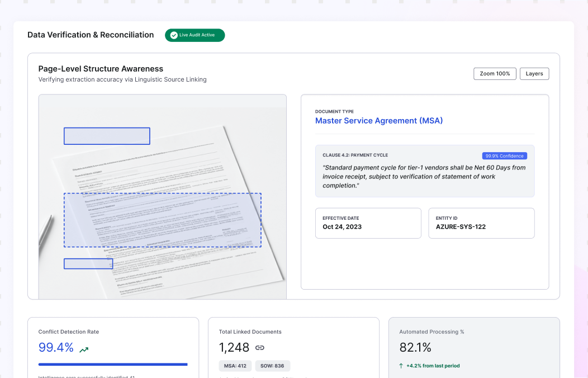588x378 pixels.
Task: Click the Conflict Detection Rate label
Action: [69, 332]
